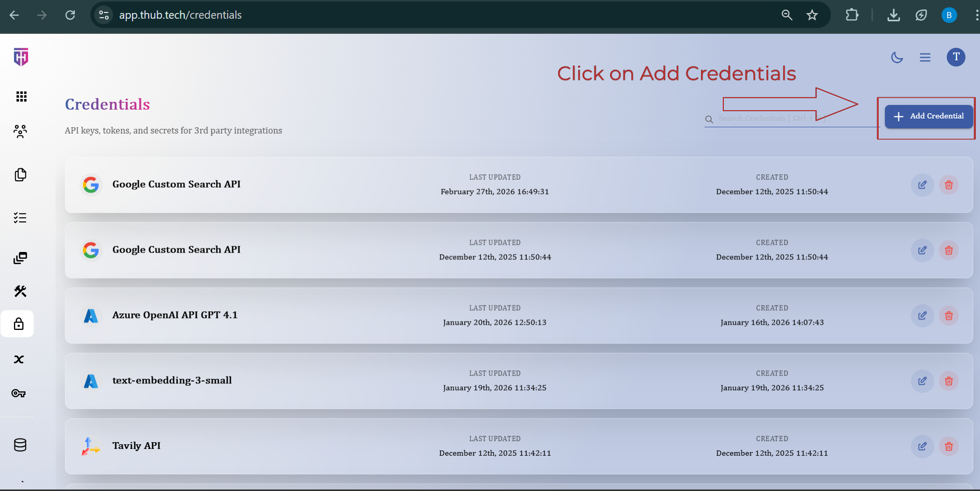Select the credentials lock icon in sidebar

(x=19, y=324)
